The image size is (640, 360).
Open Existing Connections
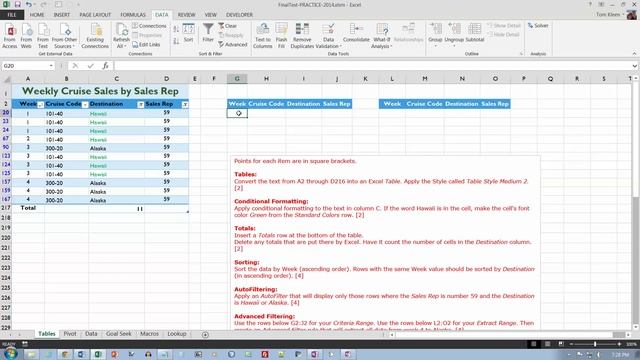coord(95,36)
